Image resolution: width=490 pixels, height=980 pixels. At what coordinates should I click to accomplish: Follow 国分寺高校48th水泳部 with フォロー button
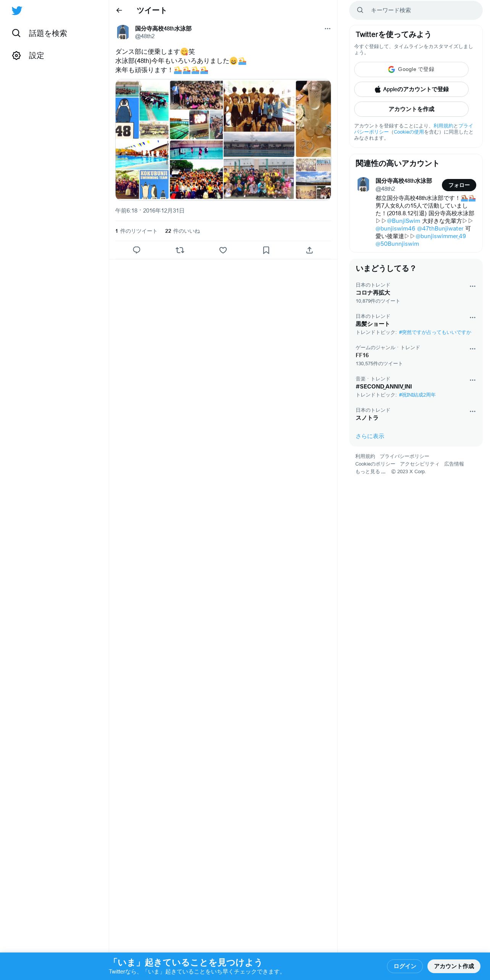click(x=459, y=185)
